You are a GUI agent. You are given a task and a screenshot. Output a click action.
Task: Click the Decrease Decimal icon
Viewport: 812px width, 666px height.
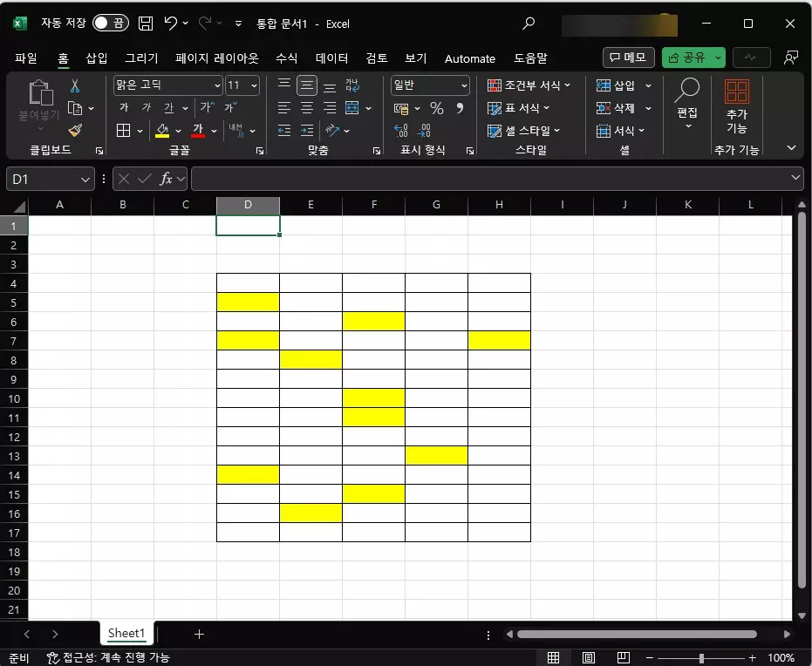point(424,131)
